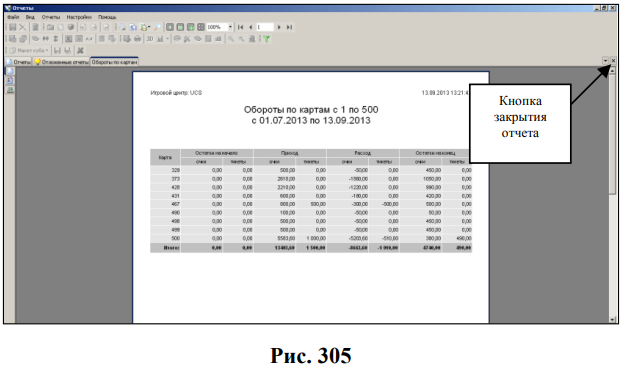This screenshot has width=623, height=370.
Task: Open the 100% zoom dropdown
Action: click(230, 27)
